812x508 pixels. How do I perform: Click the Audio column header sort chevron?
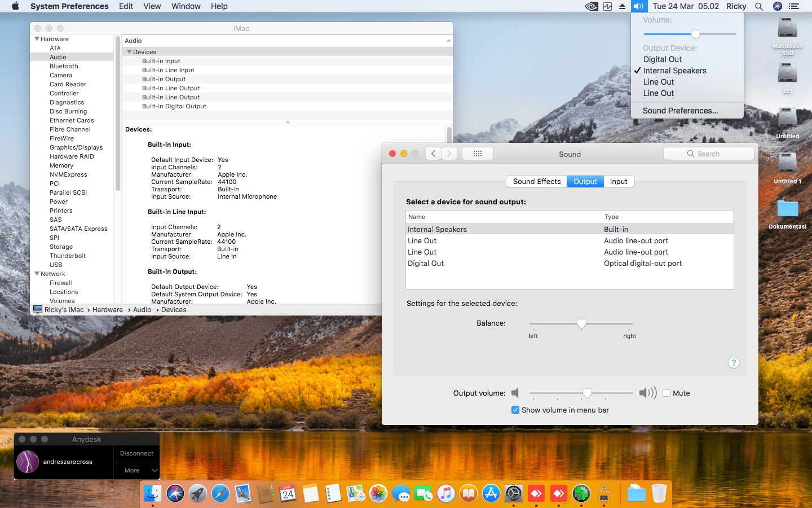coord(448,41)
